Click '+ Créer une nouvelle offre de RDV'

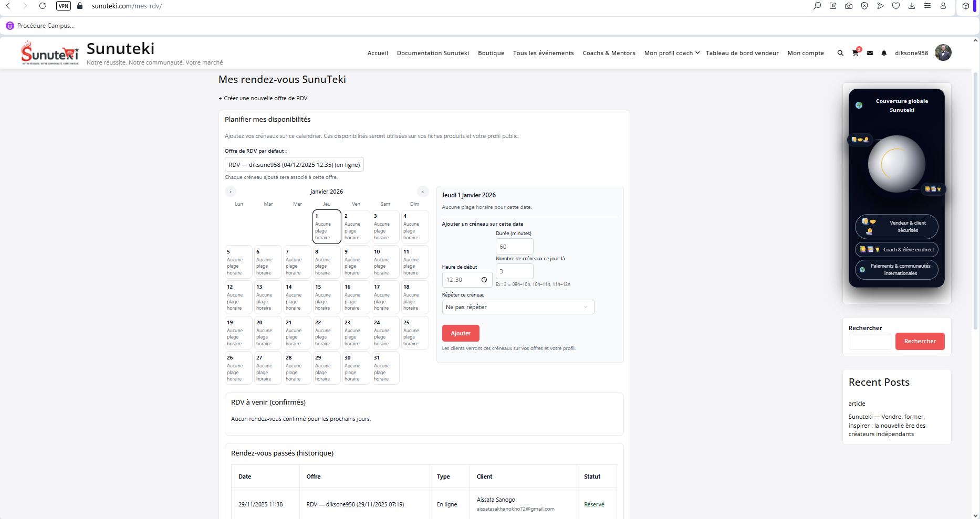coord(263,98)
